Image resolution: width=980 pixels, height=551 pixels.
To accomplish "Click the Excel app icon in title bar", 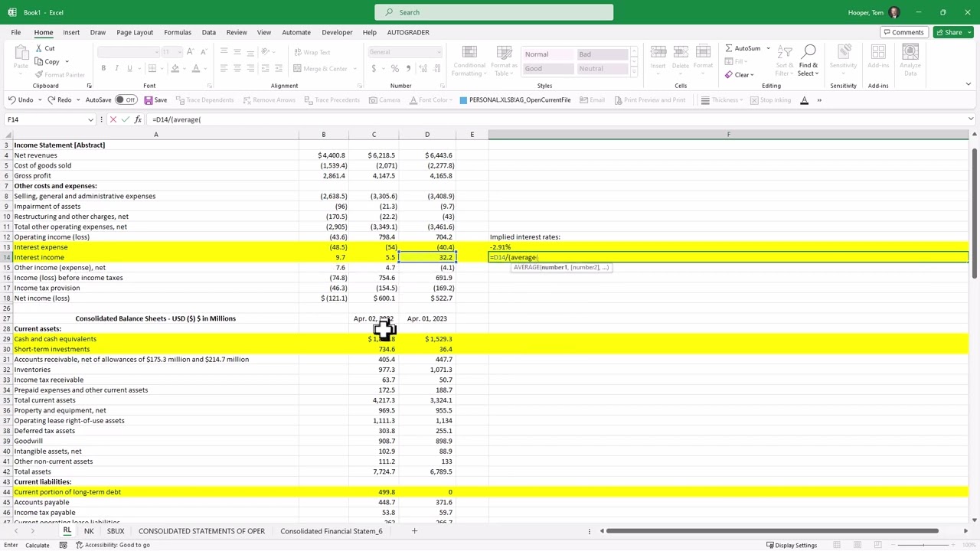I will pos(12,12).
